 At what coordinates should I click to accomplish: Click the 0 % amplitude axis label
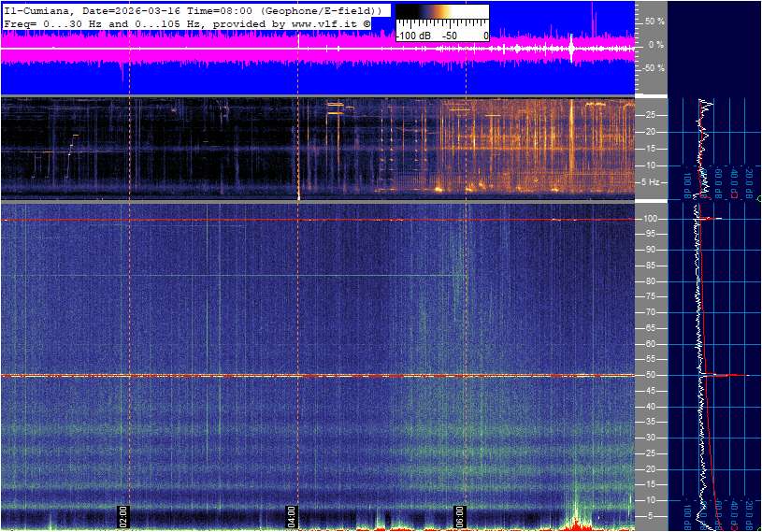coord(655,44)
